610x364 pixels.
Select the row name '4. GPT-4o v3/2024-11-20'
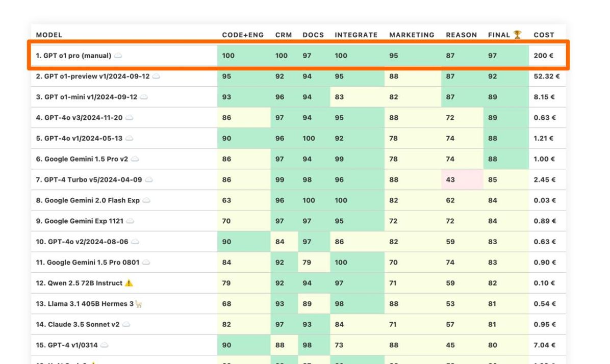coord(80,117)
